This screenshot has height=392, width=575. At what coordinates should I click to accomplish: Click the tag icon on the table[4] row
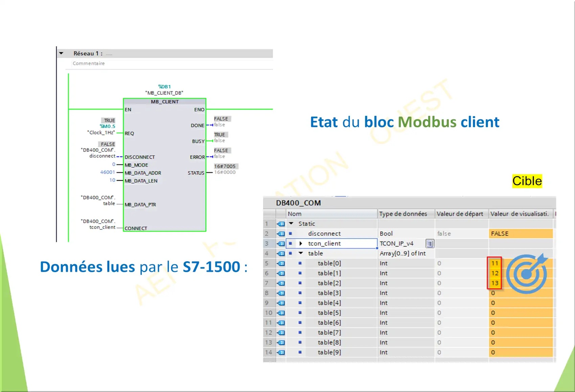click(281, 303)
